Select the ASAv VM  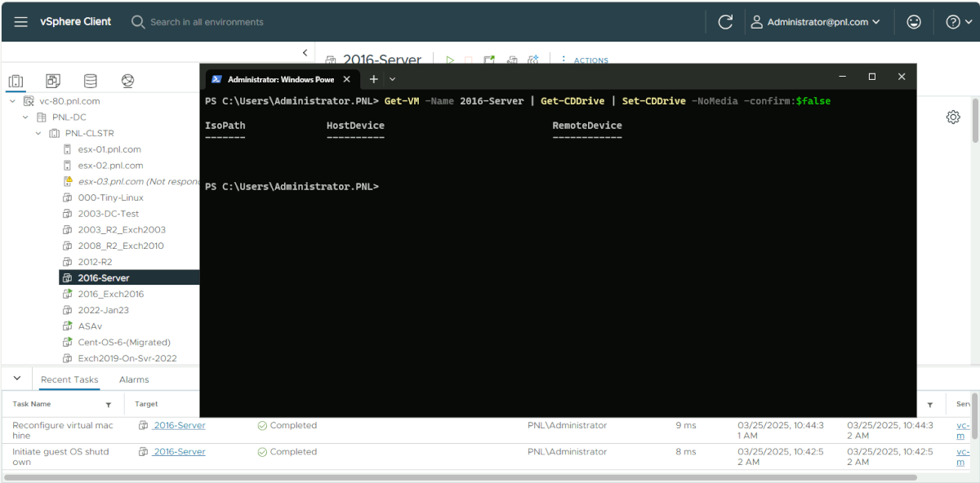click(90, 326)
